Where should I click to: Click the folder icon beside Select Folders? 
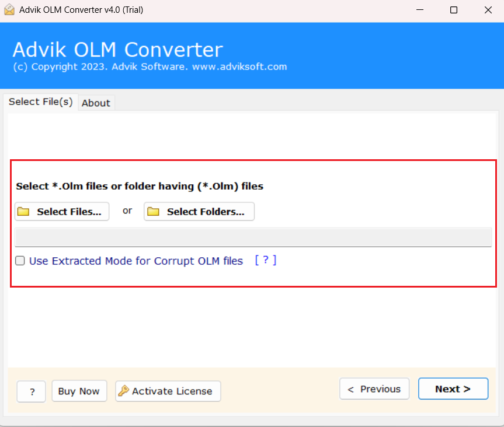pyautogui.click(x=153, y=212)
